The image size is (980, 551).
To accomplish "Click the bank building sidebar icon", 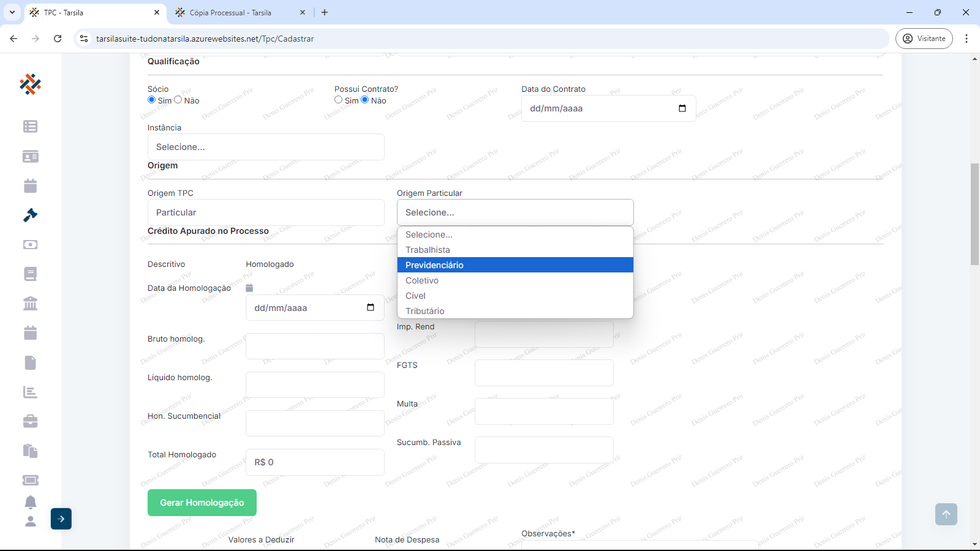I will click(x=30, y=303).
